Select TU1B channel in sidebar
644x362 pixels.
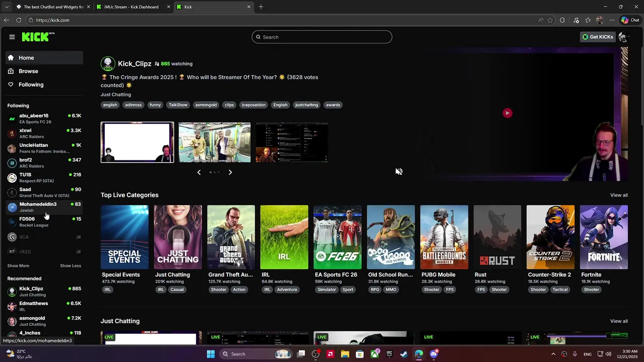click(x=44, y=177)
